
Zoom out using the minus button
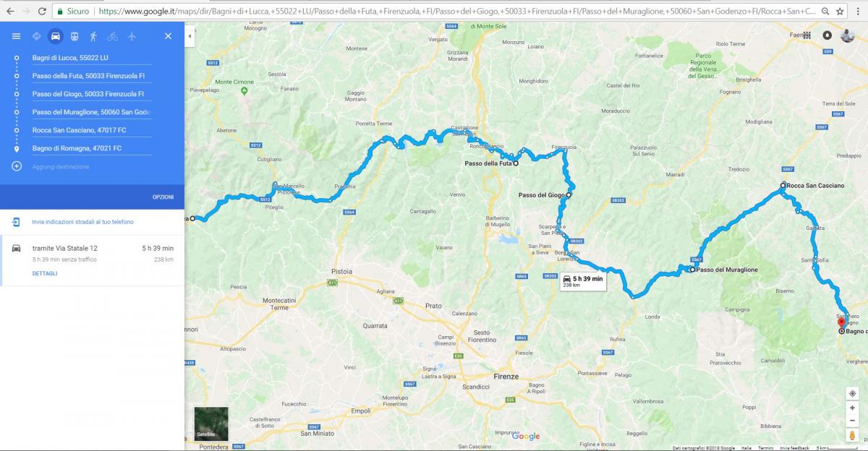point(853,421)
